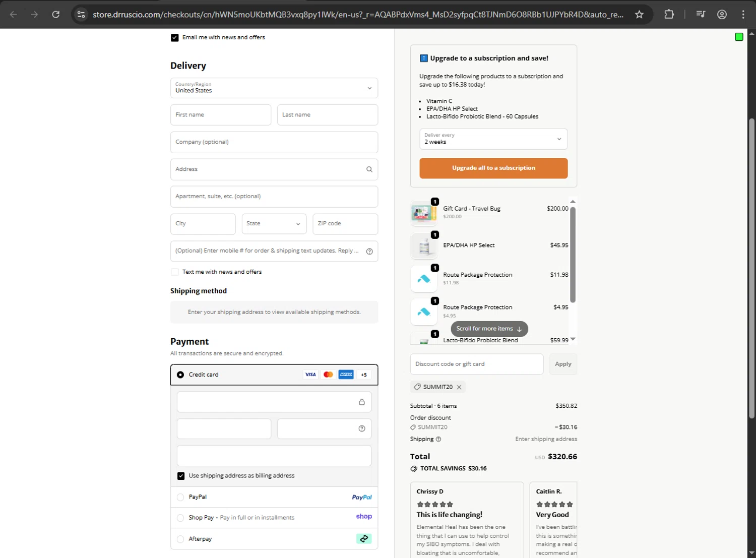This screenshot has height=558, width=756.
Task: Click the cart items list scrollbar
Action: [573, 255]
